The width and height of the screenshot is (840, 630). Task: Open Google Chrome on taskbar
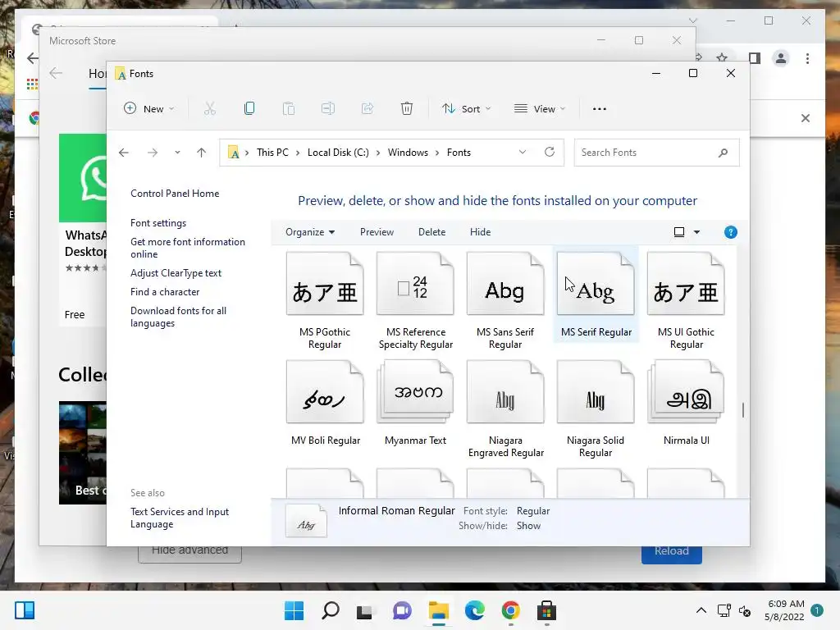510,610
